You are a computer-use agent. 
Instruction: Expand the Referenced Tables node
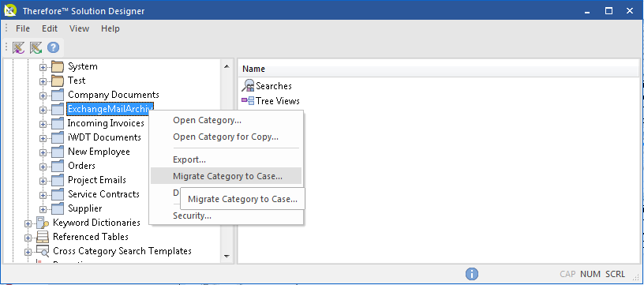point(28,238)
